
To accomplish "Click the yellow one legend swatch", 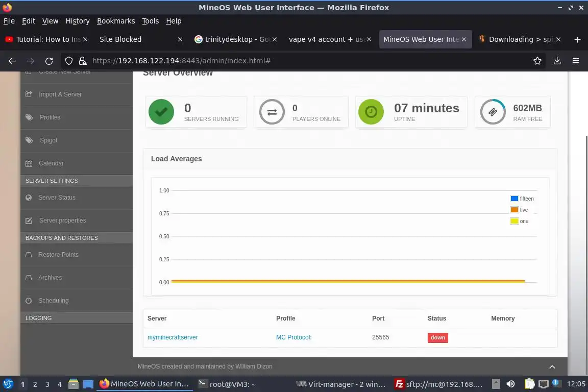I will [514, 221].
